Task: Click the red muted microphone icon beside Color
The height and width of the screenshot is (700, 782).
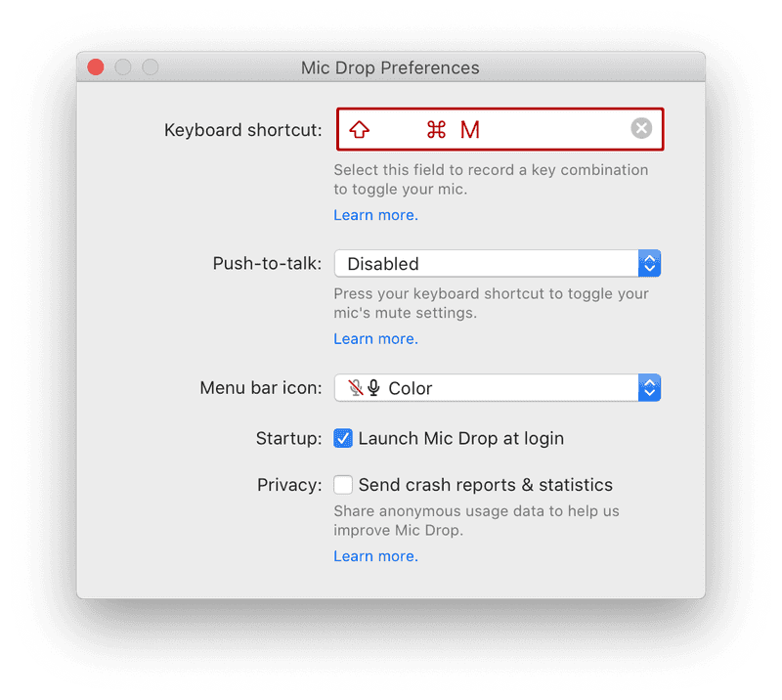Action: click(x=354, y=387)
